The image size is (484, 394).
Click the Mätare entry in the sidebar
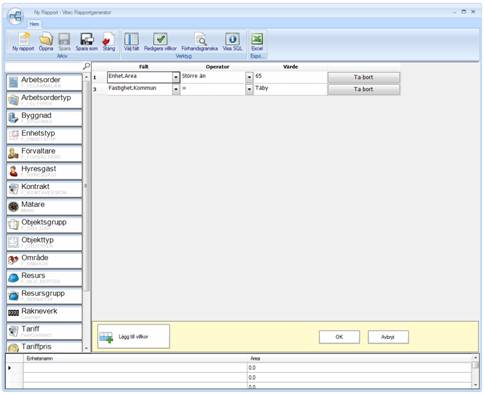coord(44,207)
